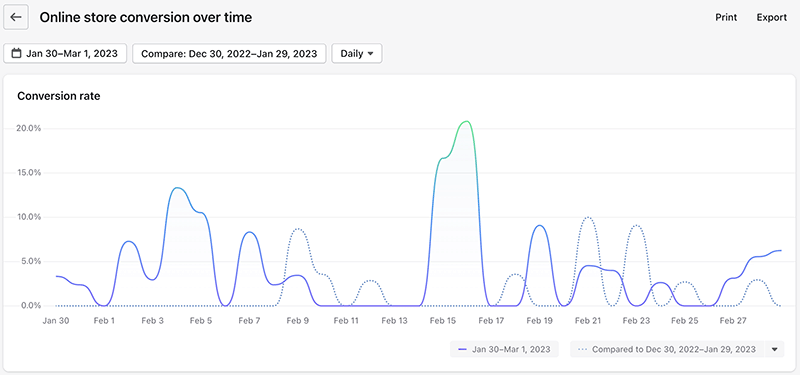800x375 pixels.
Task: Click the Feb 7 x-axis label
Action: 249,321
